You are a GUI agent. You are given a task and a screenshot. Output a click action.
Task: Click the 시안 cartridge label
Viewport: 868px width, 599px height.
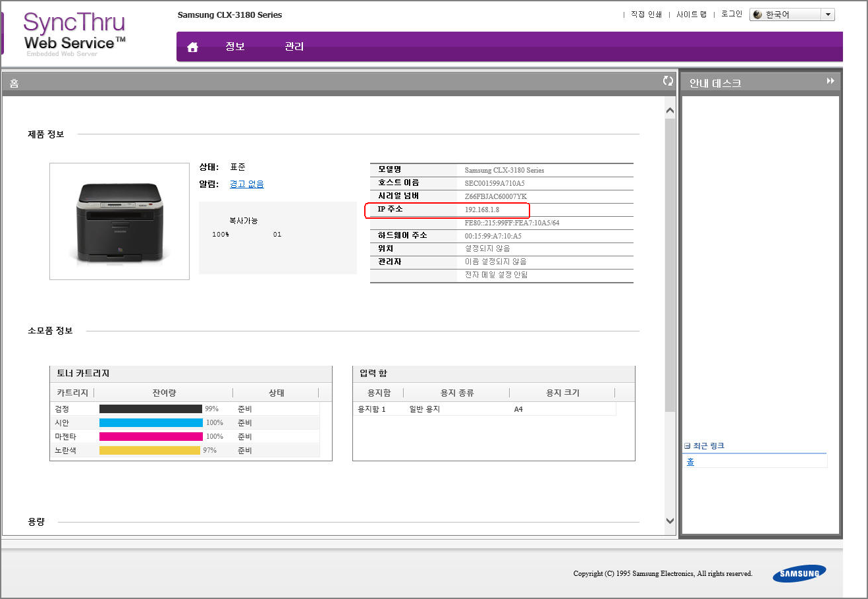[x=62, y=423]
